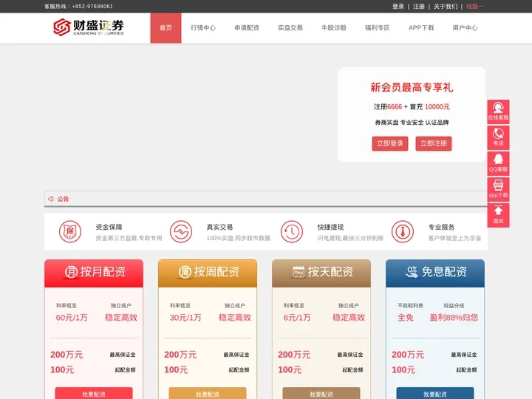
Task: Click the Day calendar icon on 按天配资
Action: coord(299,272)
